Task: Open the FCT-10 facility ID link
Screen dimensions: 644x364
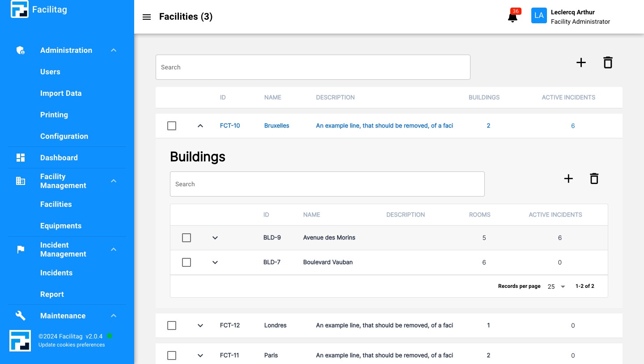Action: 230,126
